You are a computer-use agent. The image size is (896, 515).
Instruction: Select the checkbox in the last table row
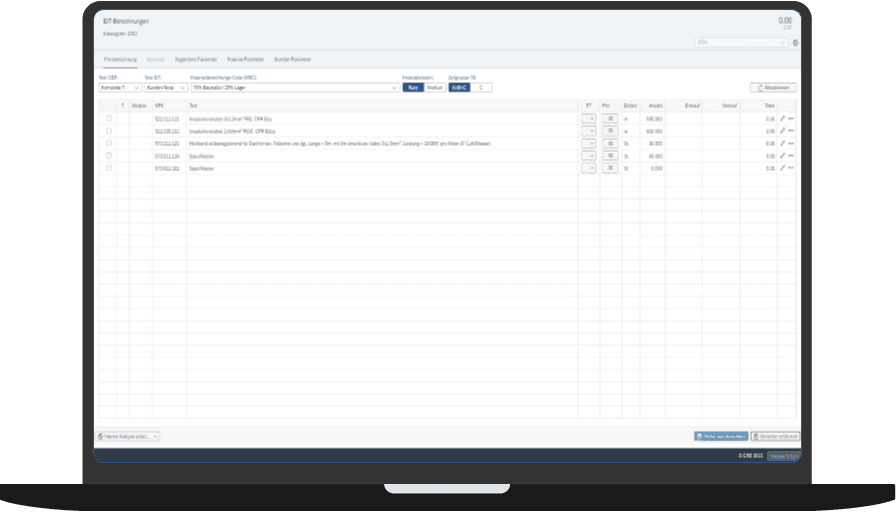pos(109,168)
